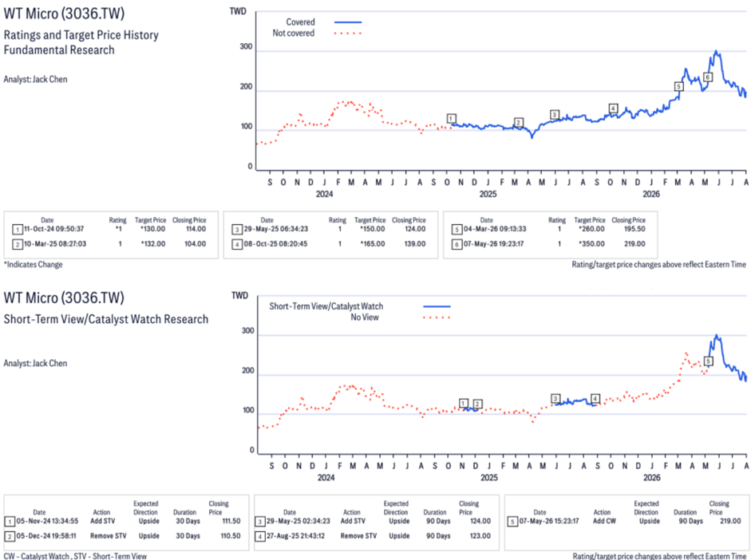Screen dimensions: 751x560
Task: Click the red dotted No View legend sample
Action: coord(437,317)
